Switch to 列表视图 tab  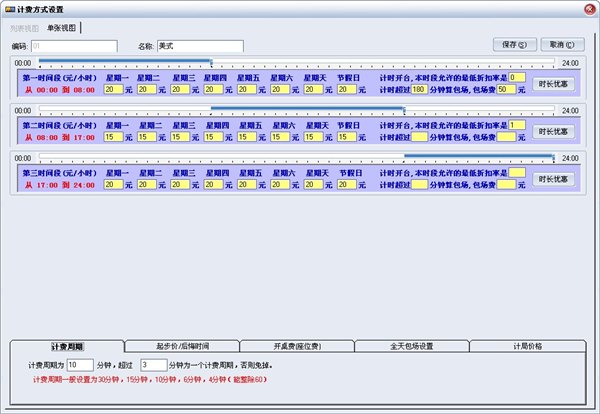24,28
